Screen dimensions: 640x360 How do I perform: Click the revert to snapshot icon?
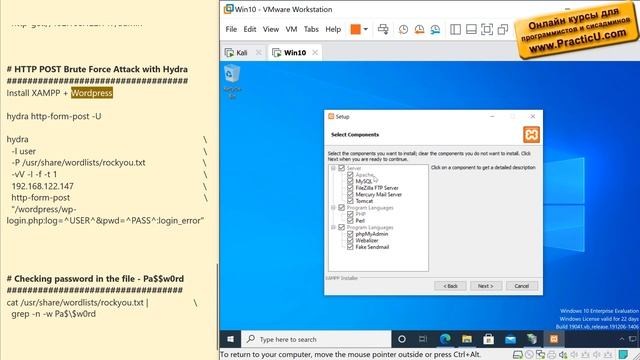[419, 29]
